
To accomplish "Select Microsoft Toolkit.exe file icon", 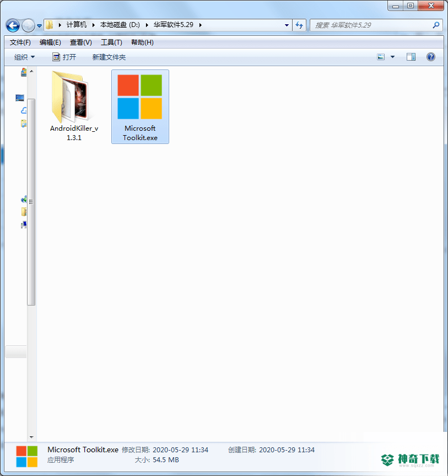I will [140, 97].
